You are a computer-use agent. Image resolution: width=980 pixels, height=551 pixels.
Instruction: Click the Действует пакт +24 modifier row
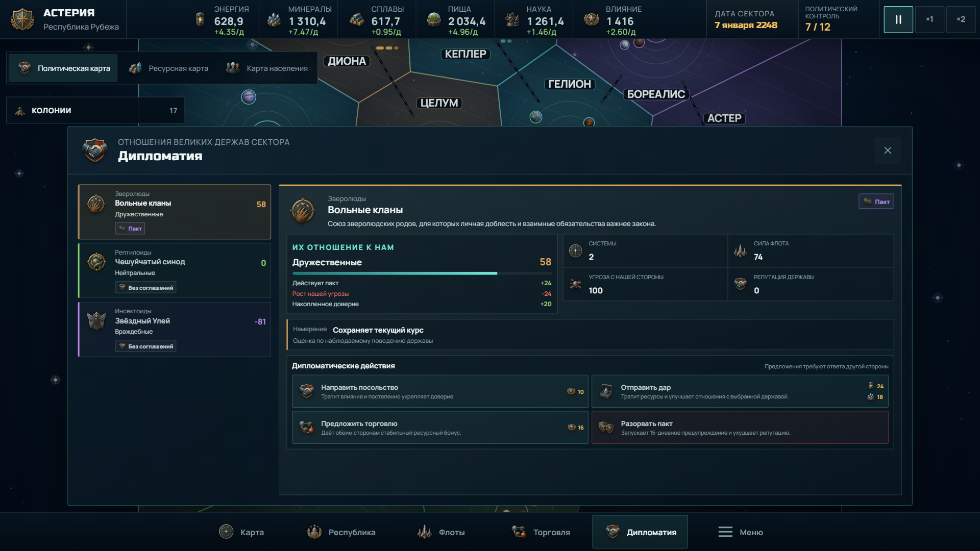coord(422,283)
